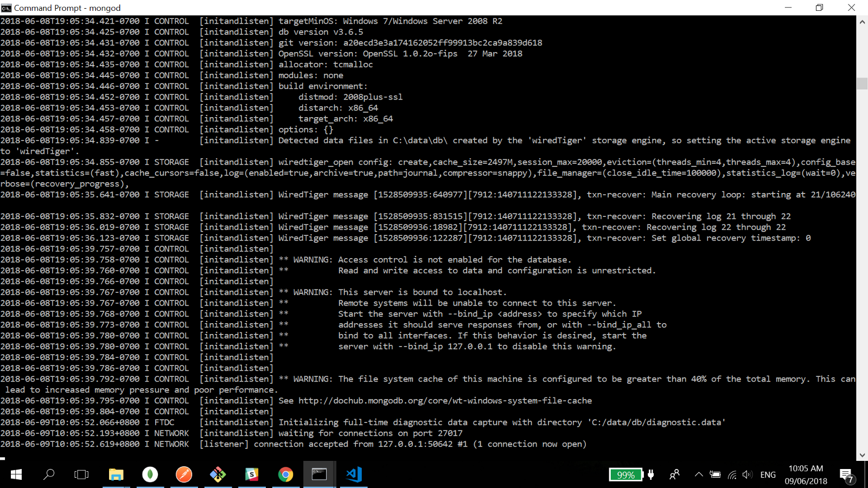868x488 pixels.
Task: Open the volume tray icon
Action: [748, 474]
